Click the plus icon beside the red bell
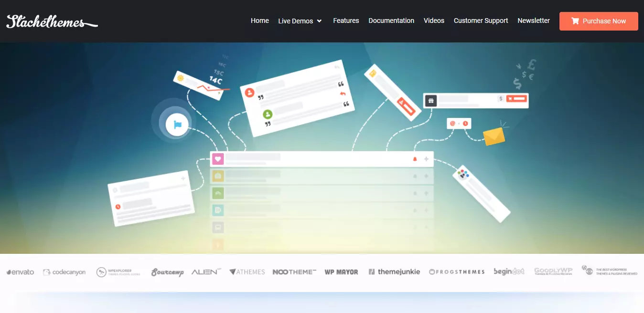The width and height of the screenshot is (644, 313). pos(426,159)
